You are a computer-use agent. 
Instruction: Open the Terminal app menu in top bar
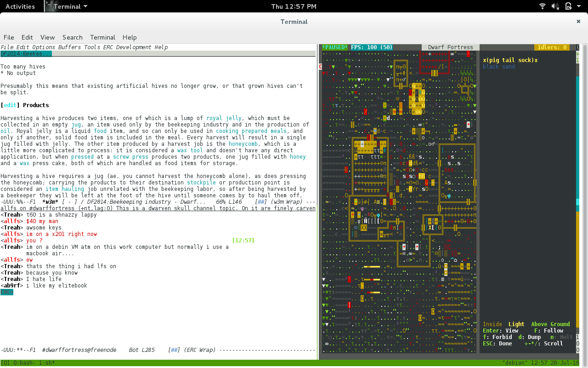67,6
